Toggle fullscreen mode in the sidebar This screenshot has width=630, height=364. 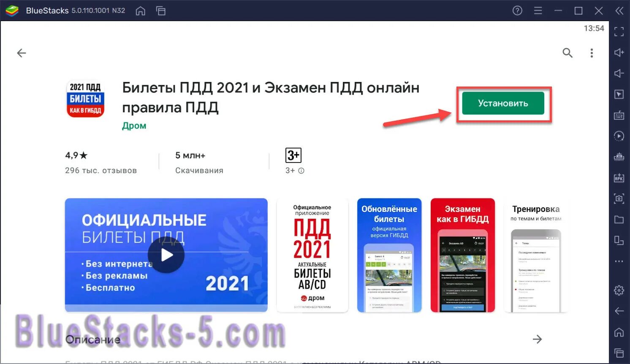[x=619, y=32]
